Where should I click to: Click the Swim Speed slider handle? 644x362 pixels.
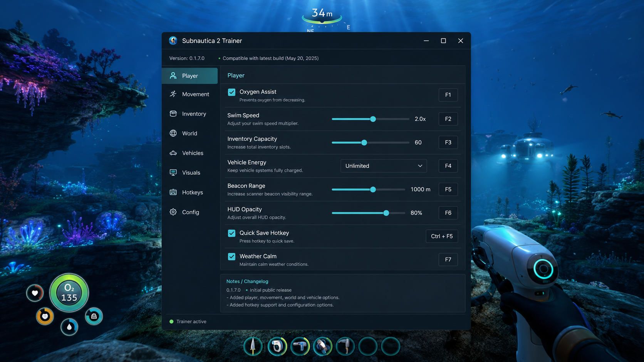click(373, 119)
